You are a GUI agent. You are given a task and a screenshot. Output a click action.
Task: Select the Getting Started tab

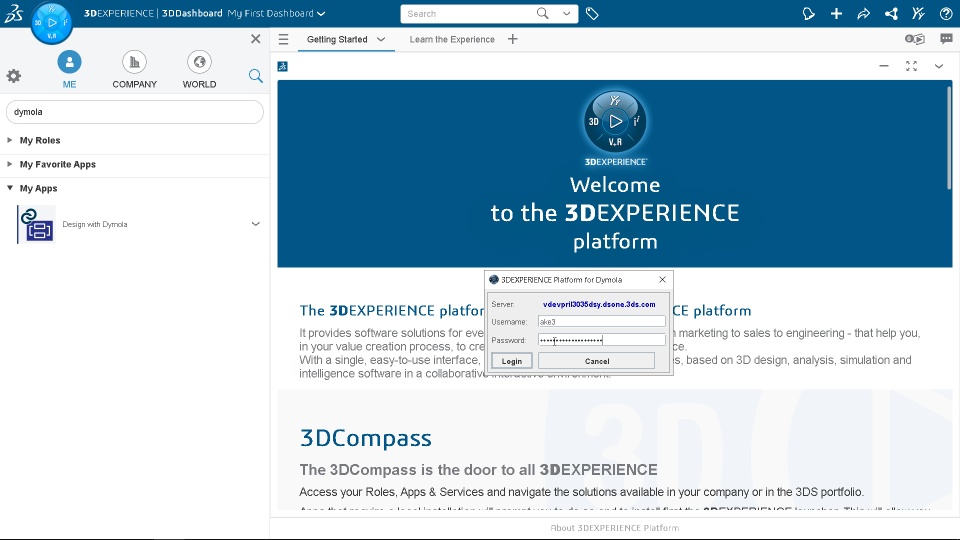pyautogui.click(x=337, y=39)
